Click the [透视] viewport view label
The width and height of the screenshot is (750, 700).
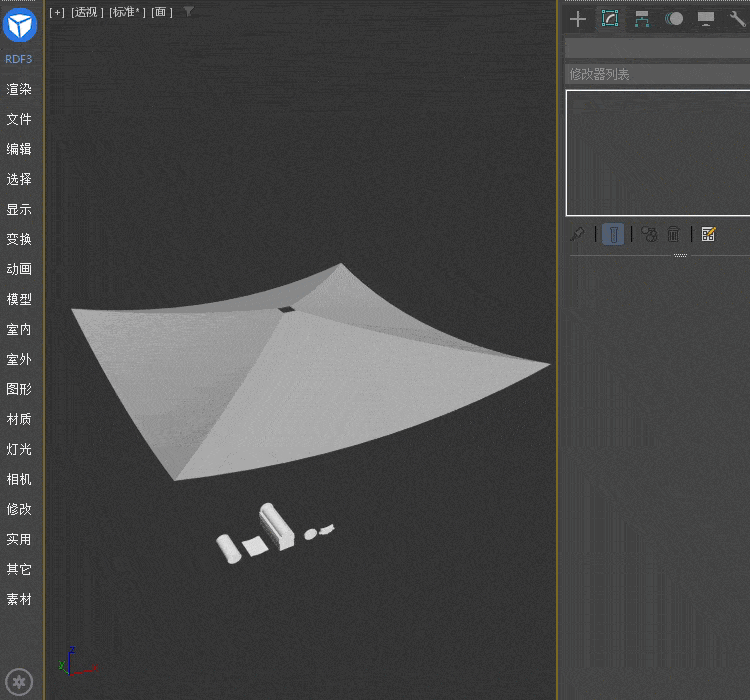click(88, 12)
